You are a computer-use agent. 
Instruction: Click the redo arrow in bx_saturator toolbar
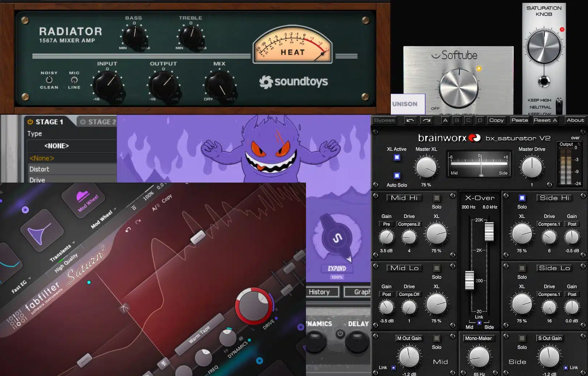427,120
